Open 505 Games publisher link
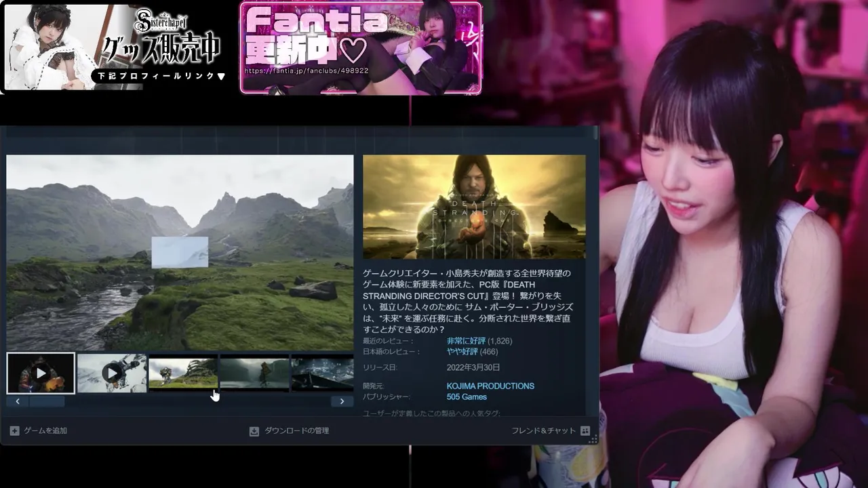Viewport: 868px width, 488px height. point(467,396)
